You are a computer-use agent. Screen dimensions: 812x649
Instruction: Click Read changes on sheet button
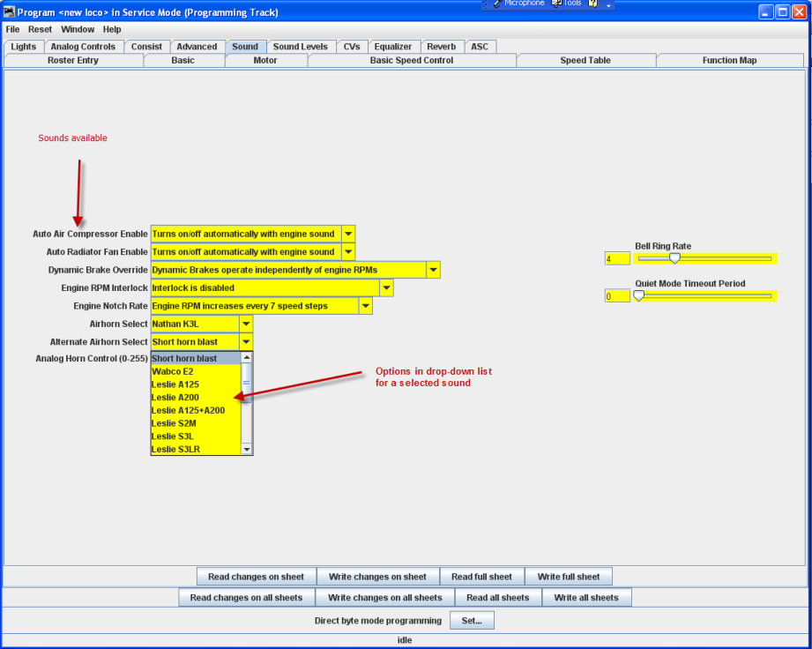pos(256,577)
